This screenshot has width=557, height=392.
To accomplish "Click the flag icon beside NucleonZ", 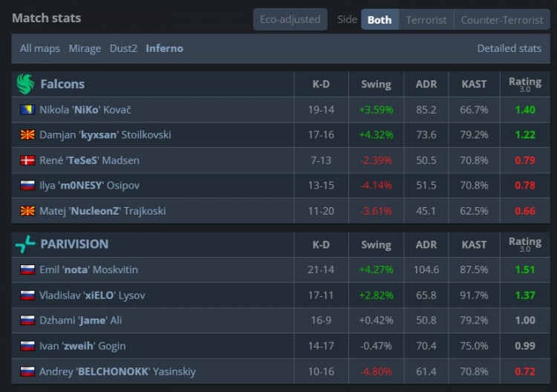I will pos(27,211).
